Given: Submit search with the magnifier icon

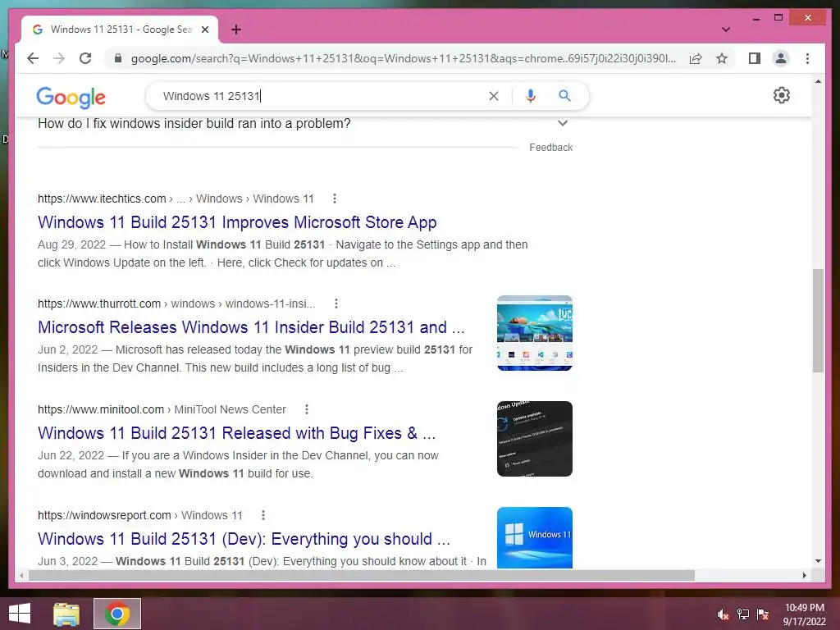Looking at the screenshot, I should tap(564, 96).
